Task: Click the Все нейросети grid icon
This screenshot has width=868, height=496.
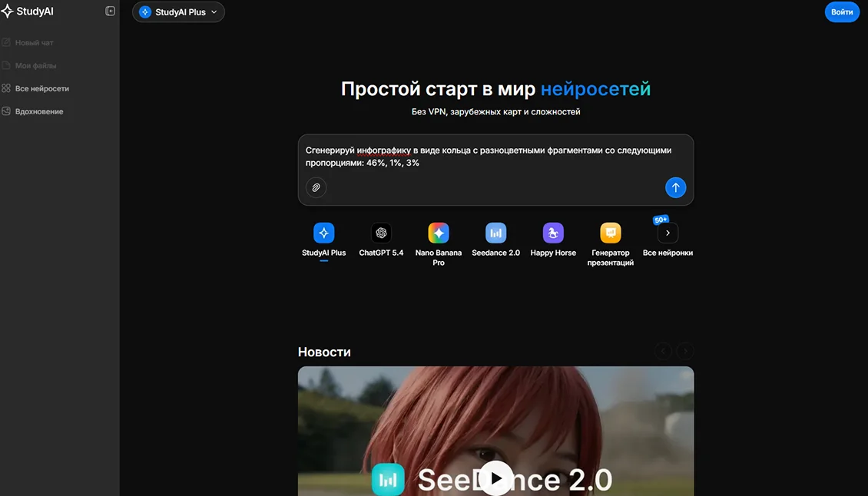Action: (6, 88)
